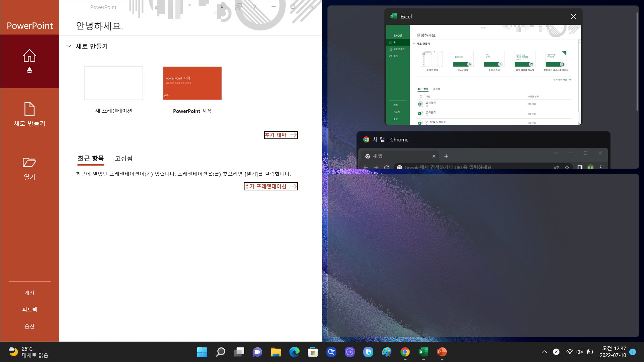Viewport: 644px width, 362px height.
Task: Click the Windows Start button
Action: (202, 352)
